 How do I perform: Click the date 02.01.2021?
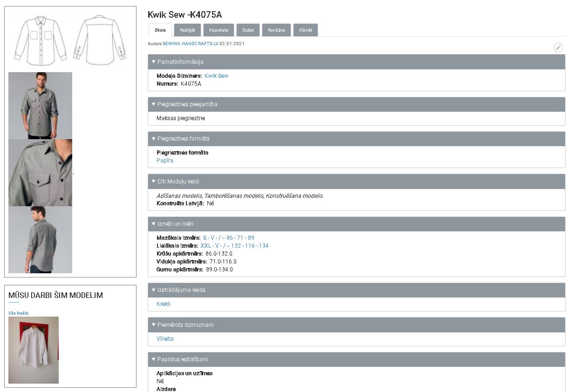(x=232, y=44)
